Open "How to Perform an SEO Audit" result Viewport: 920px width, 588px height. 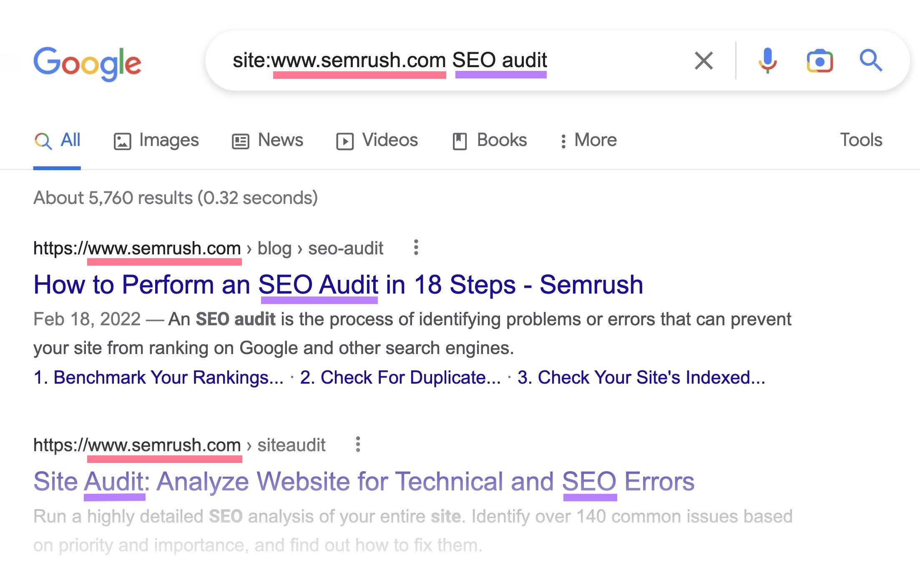[338, 285]
